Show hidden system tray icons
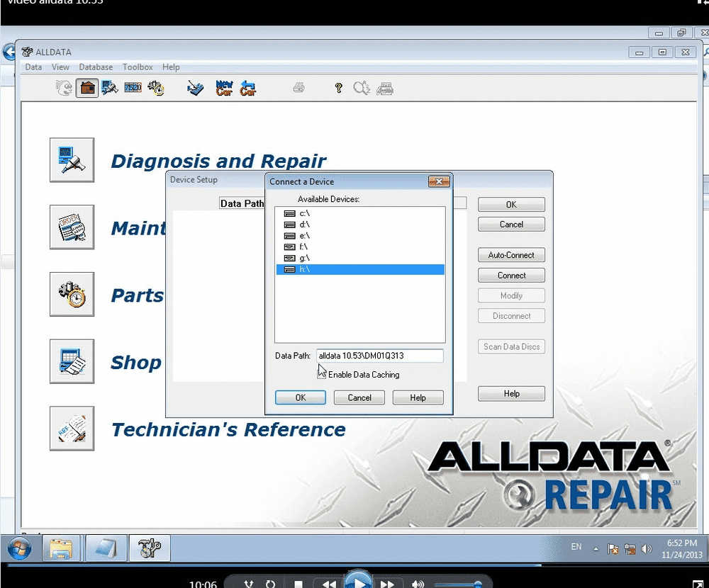Viewport: 709px width, 588px height. pos(596,549)
